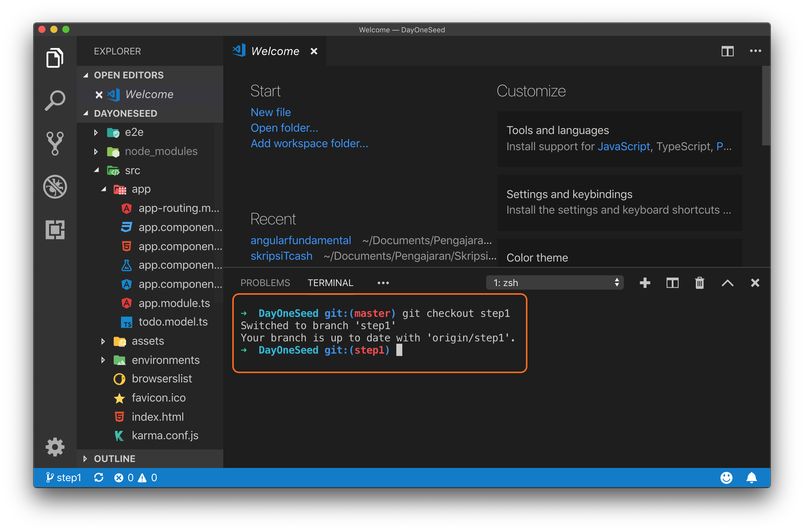804x532 pixels.
Task: Split the terminal pane
Action: coord(672,283)
